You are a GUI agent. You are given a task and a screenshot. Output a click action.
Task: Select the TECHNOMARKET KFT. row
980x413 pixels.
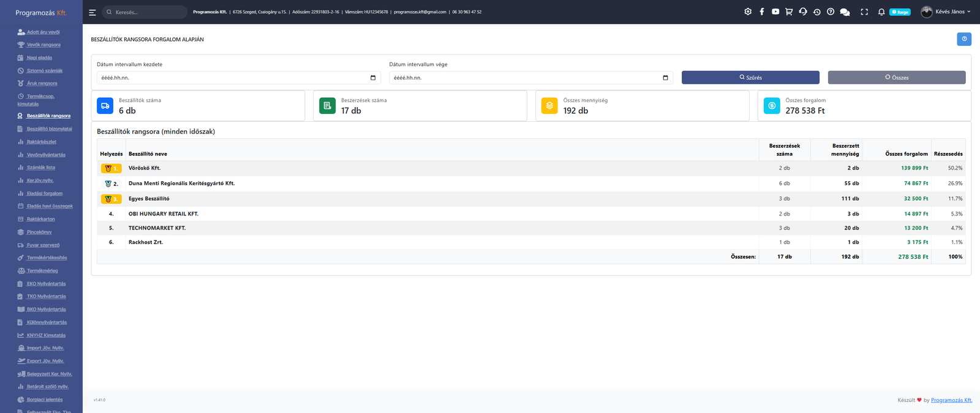point(531,228)
